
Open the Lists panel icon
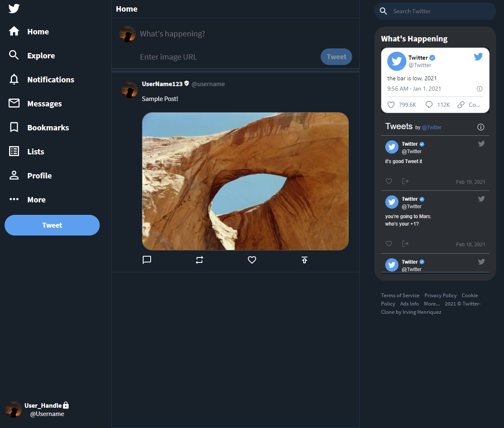(x=14, y=151)
